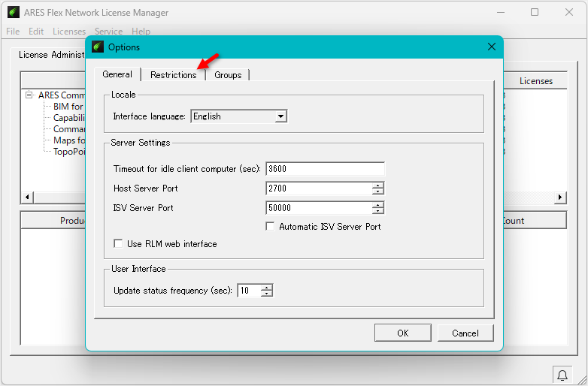Image resolution: width=588 pixels, height=386 pixels.
Task: Increase the ISV Server Port value
Action: pos(378,205)
